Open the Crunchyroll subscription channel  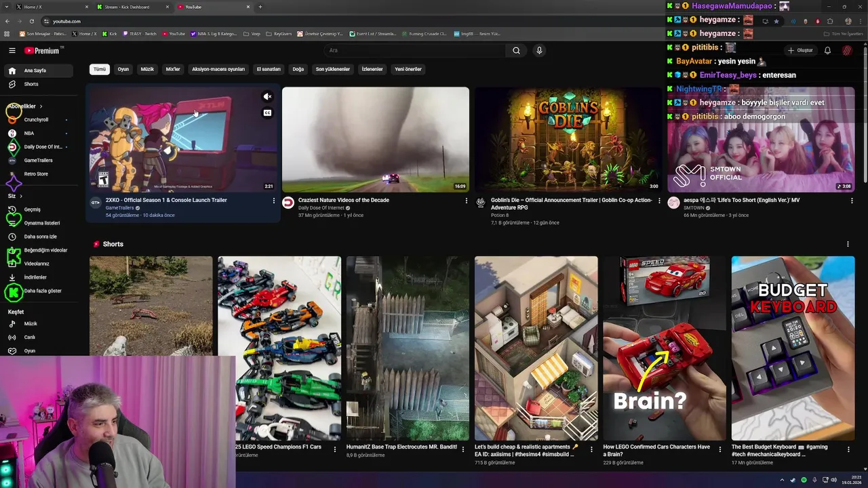(x=39, y=119)
